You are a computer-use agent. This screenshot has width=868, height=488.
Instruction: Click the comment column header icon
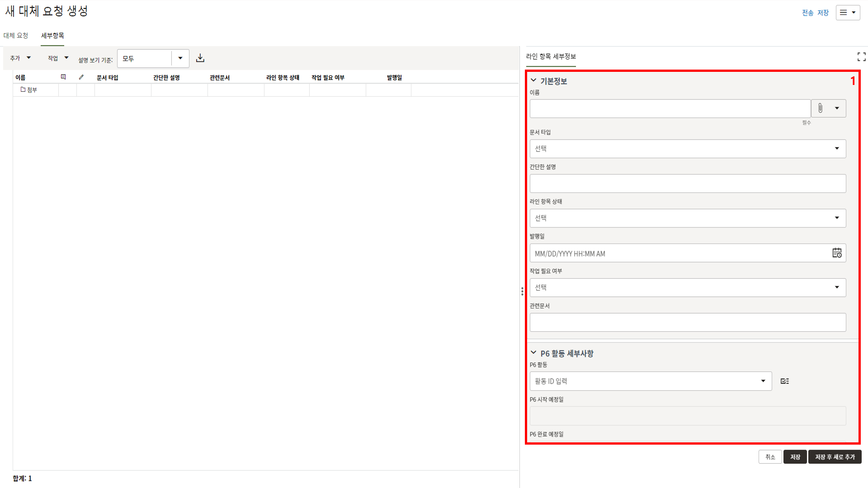coord(63,77)
